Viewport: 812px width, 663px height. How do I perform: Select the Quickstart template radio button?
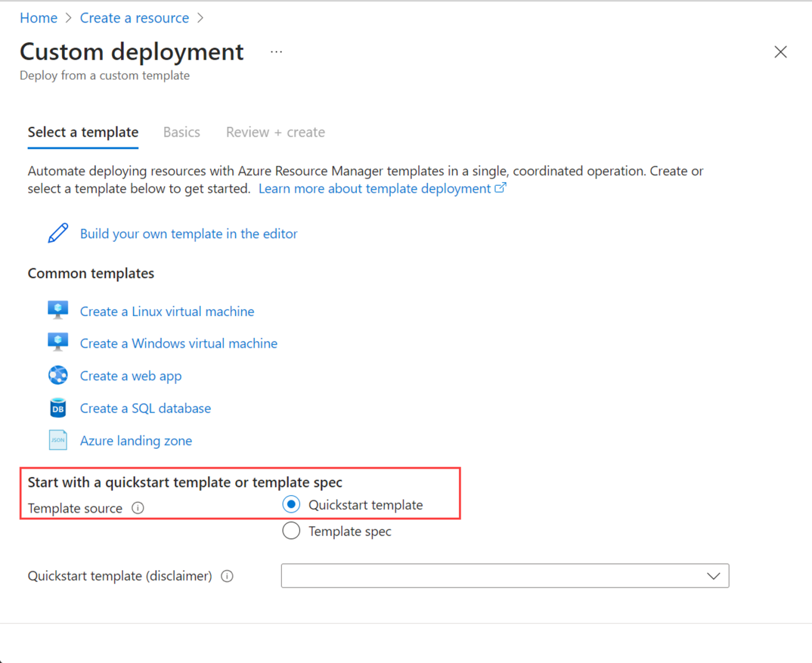click(292, 505)
